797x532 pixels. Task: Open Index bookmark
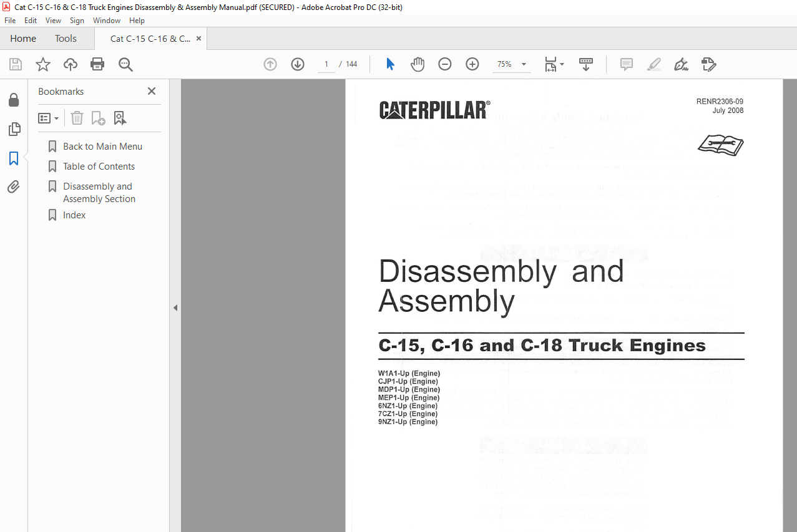pyautogui.click(x=74, y=215)
